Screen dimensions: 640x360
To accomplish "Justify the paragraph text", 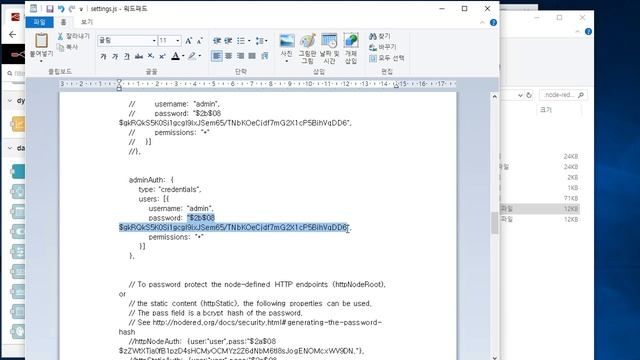I will [x=252, y=56].
